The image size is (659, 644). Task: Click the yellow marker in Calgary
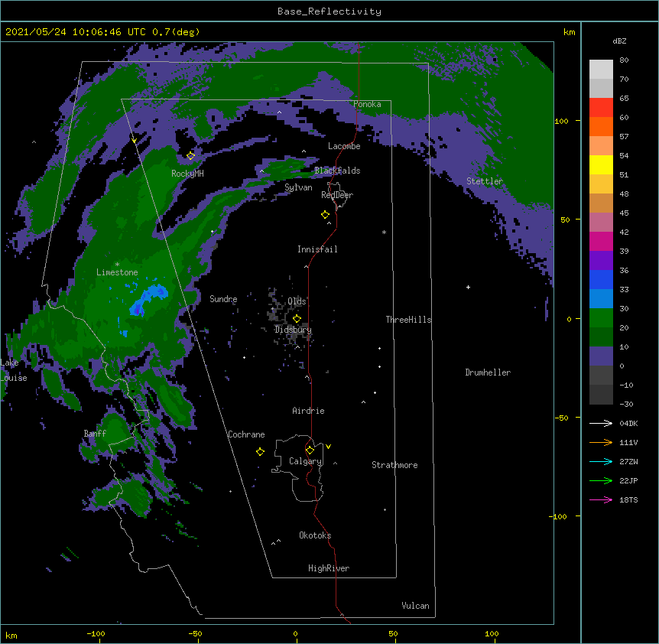point(310,450)
